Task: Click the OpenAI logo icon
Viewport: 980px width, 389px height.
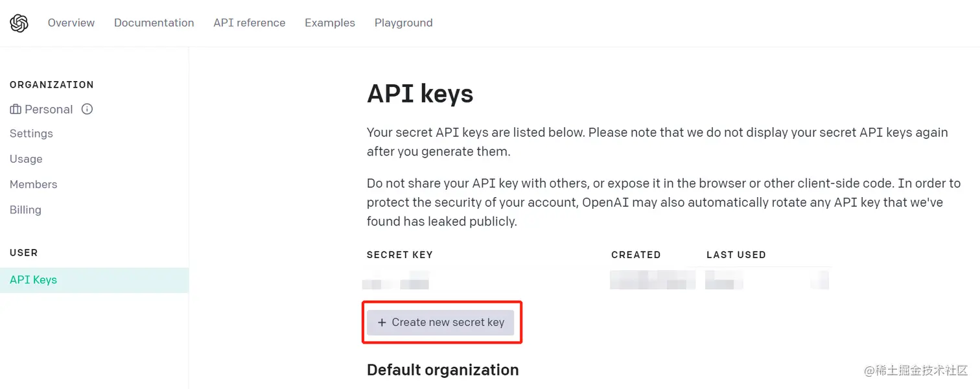Action: [x=19, y=23]
